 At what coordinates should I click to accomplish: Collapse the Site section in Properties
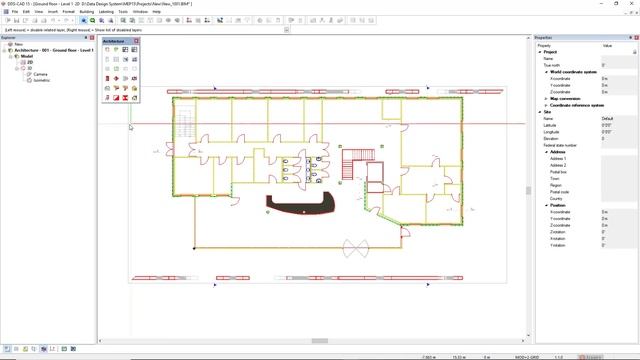coord(540,112)
